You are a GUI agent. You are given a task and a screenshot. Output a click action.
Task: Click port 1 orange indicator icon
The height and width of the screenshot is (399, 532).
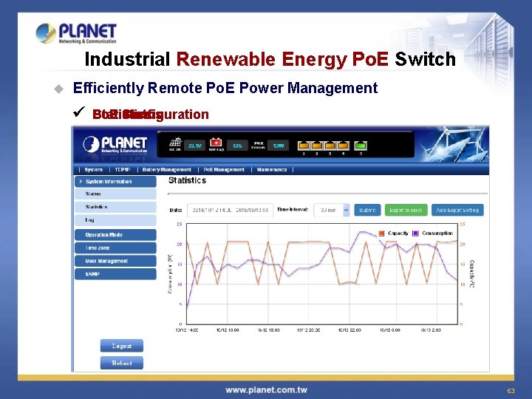304,146
